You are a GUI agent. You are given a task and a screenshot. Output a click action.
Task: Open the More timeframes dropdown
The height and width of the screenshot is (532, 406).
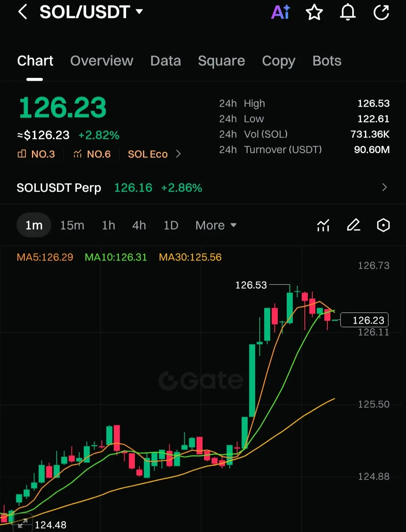click(x=216, y=225)
